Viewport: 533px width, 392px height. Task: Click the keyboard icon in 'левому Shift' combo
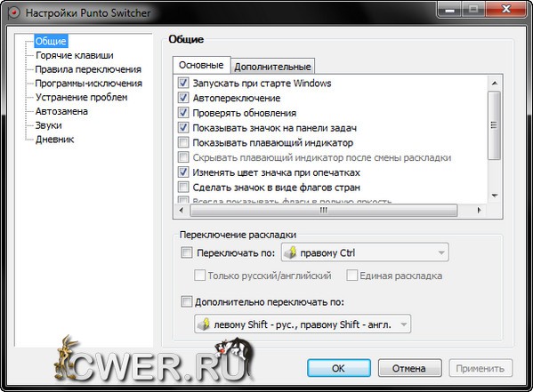[x=204, y=324]
